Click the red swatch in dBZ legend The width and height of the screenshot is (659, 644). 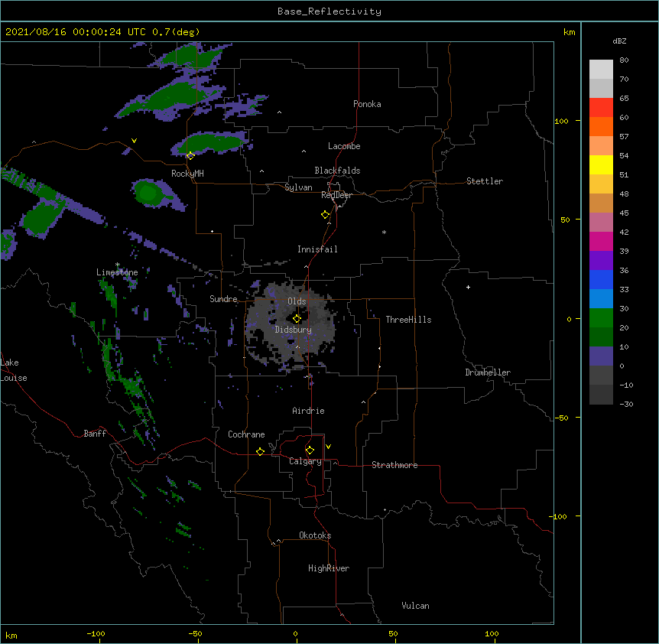coord(601,107)
